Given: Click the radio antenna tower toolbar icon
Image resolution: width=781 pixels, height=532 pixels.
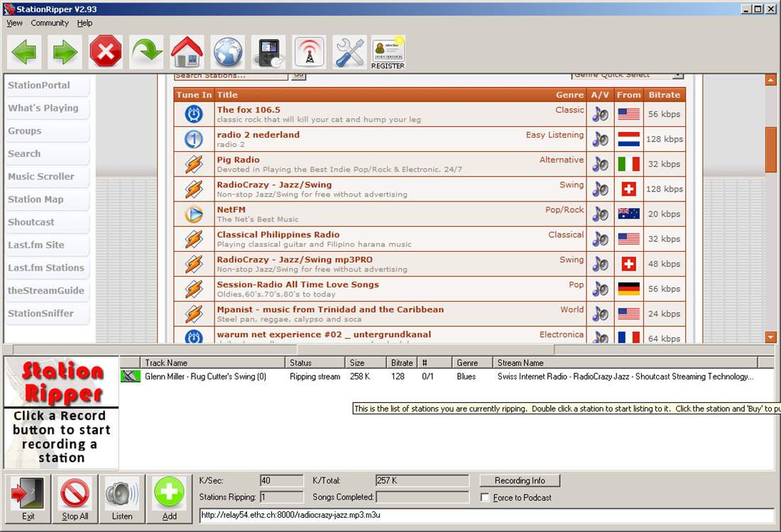Looking at the screenshot, I should point(310,52).
